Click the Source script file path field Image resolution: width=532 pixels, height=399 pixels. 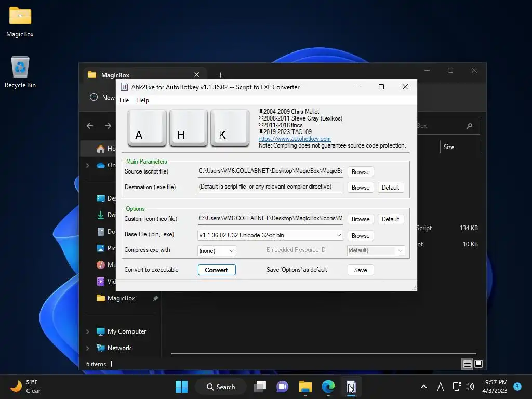[270, 171]
